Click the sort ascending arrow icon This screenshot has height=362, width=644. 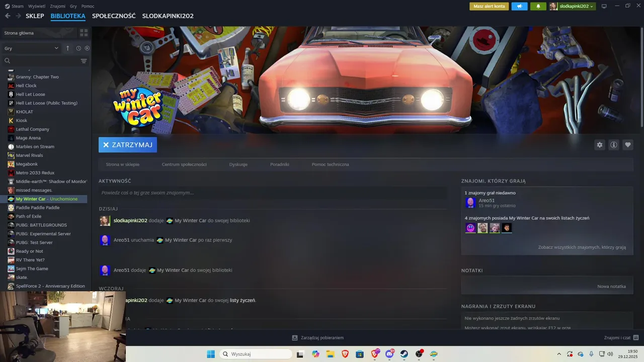68,48
